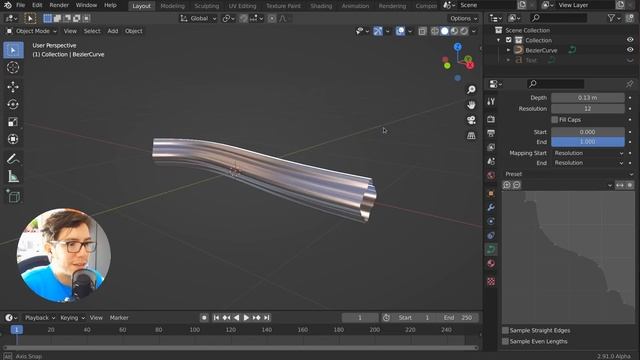Click the current frame number field

coord(360,318)
